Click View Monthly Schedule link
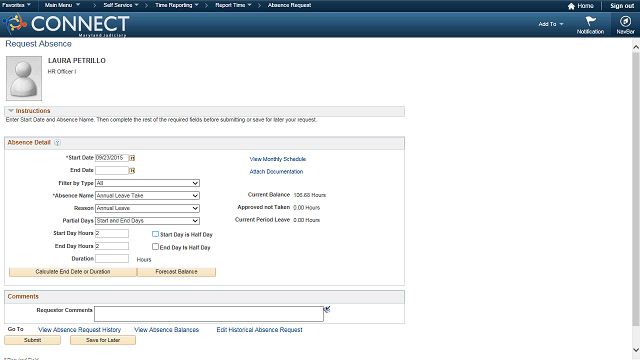The width and height of the screenshot is (640, 360). (278, 159)
